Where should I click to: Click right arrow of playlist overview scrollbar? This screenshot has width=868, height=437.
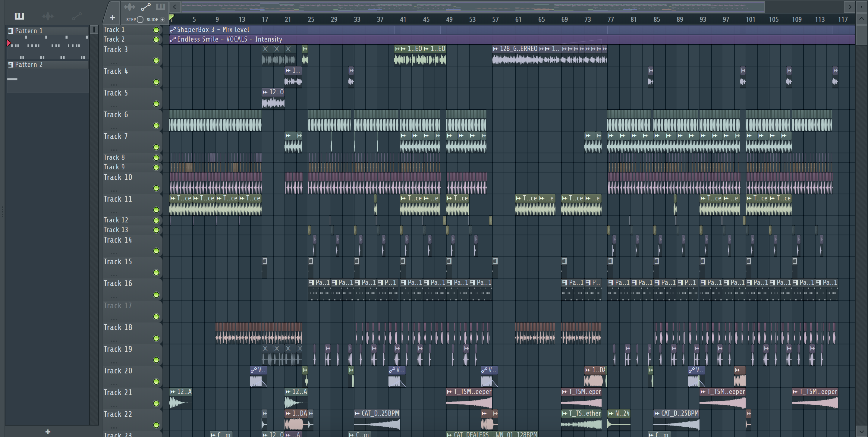coord(850,6)
